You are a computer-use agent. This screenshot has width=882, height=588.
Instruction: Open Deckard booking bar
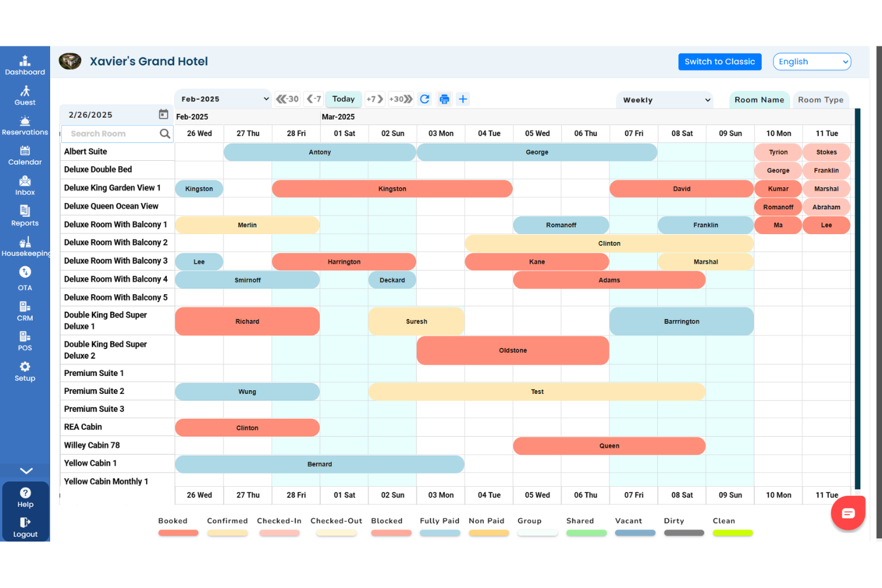point(392,280)
